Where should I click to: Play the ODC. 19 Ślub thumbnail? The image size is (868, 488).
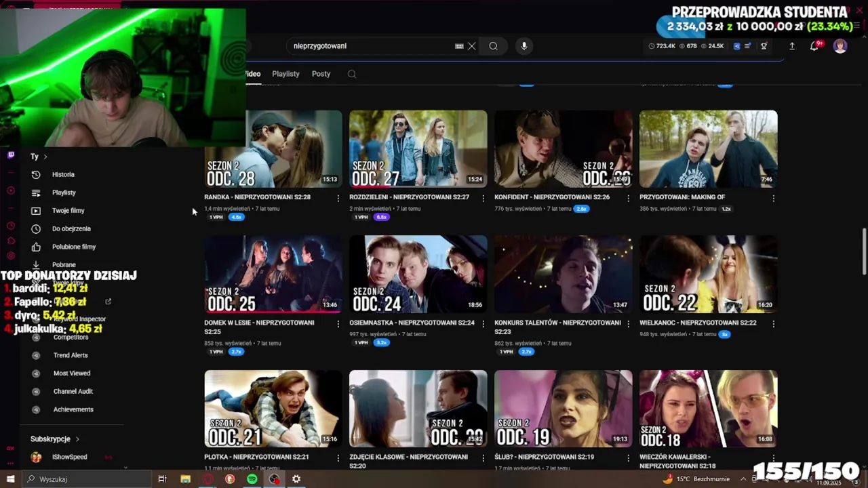(x=563, y=409)
